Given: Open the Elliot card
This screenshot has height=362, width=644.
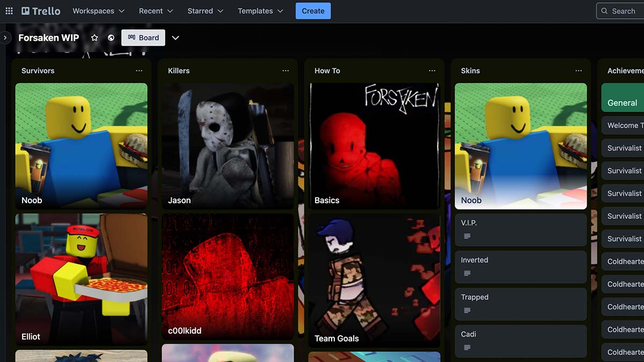Looking at the screenshot, I should click(x=82, y=279).
